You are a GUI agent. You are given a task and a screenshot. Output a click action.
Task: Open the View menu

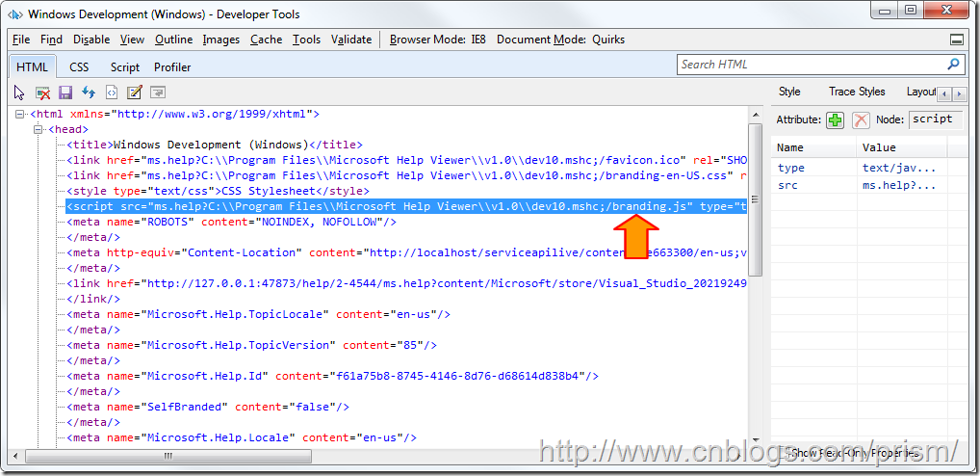[x=132, y=40]
